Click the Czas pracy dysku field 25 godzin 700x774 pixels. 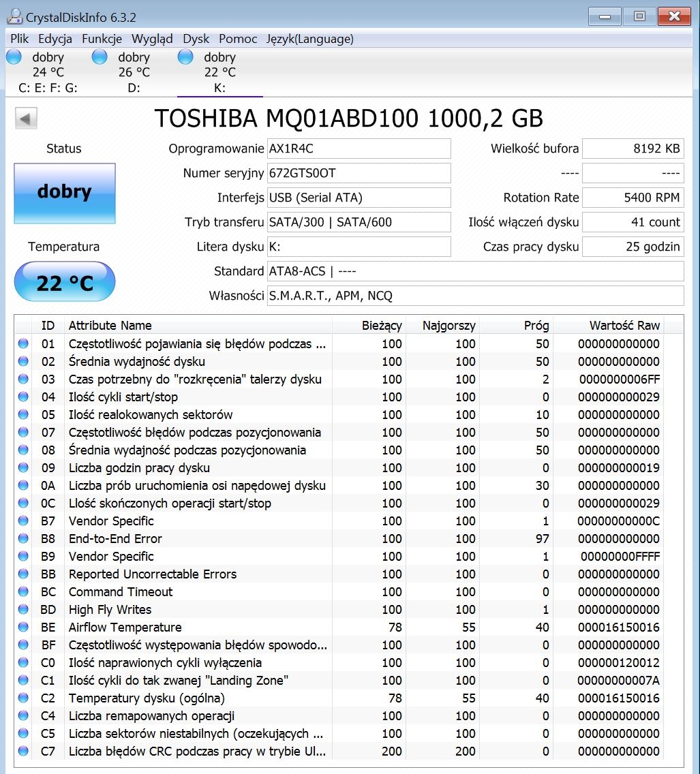click(633, 247)
